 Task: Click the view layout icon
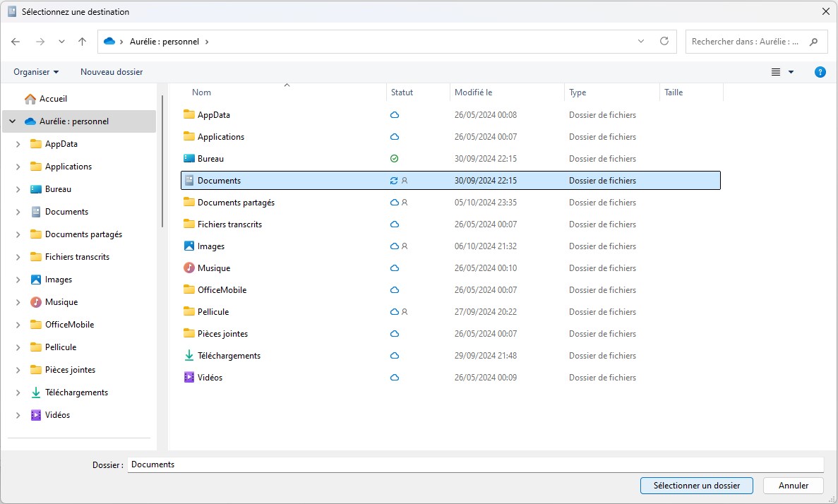776,72
